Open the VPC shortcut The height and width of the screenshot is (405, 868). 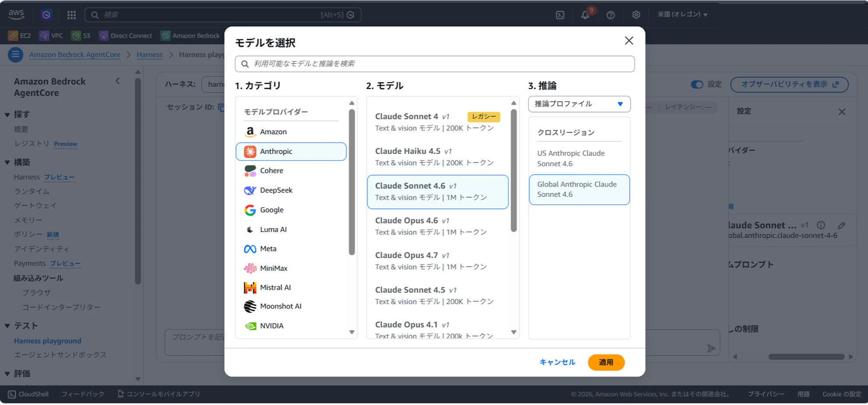coord(51,35)
